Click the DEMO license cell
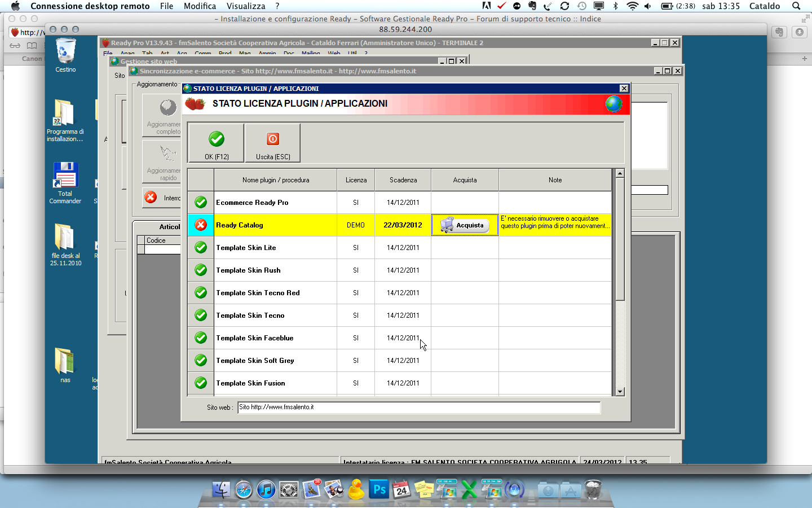This screenshot has height=508, width=812. point(356,225)
